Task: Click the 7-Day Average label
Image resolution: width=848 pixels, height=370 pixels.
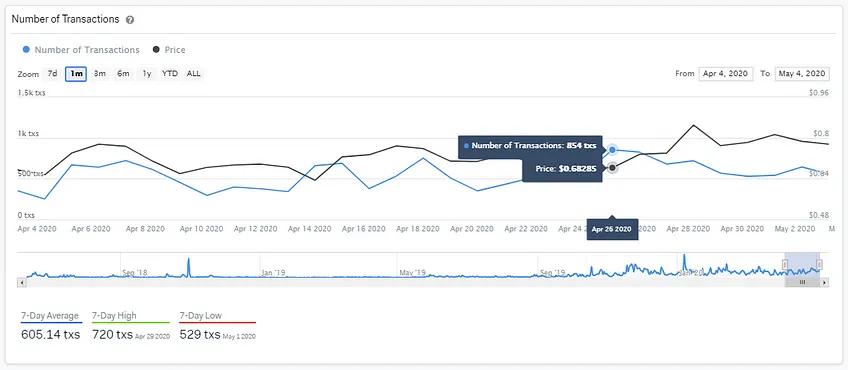Action: 50,315
